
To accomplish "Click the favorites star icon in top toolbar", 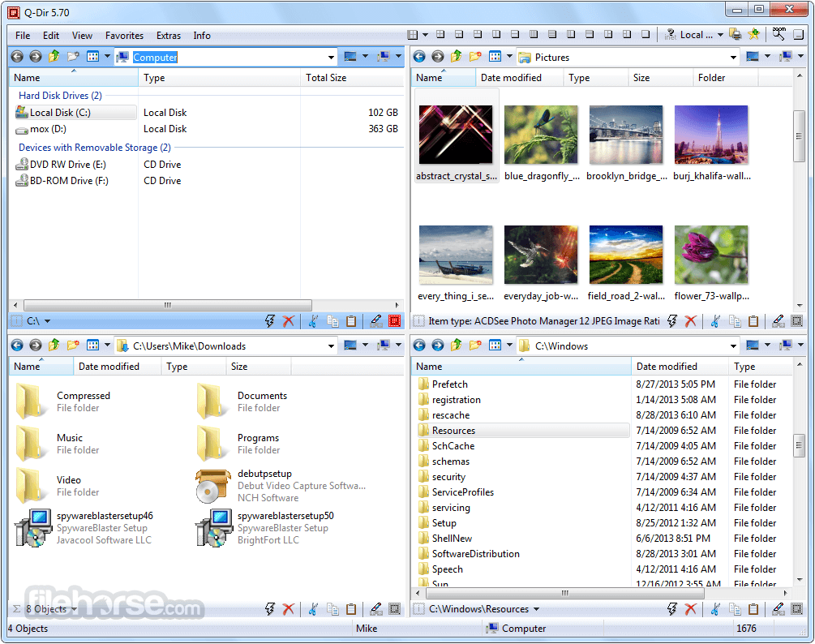I will 754,34.
